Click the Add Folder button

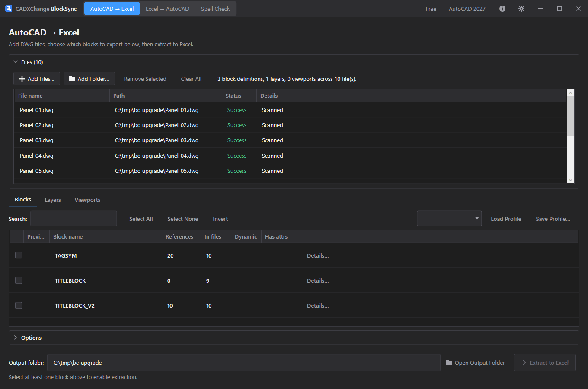(89, 79)
